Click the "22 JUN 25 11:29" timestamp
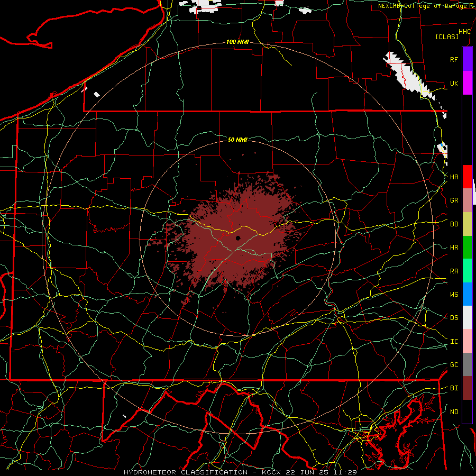This screenshot has height=476, width=476. coord(321,472)
